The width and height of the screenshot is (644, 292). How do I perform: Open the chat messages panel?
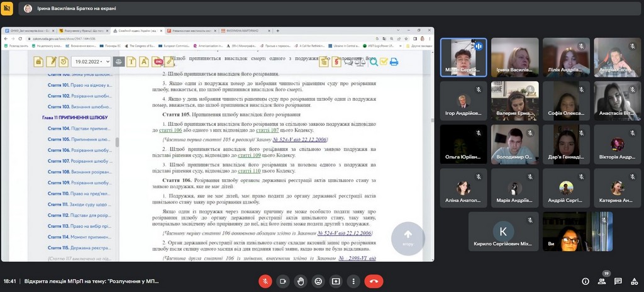[618, 281]
